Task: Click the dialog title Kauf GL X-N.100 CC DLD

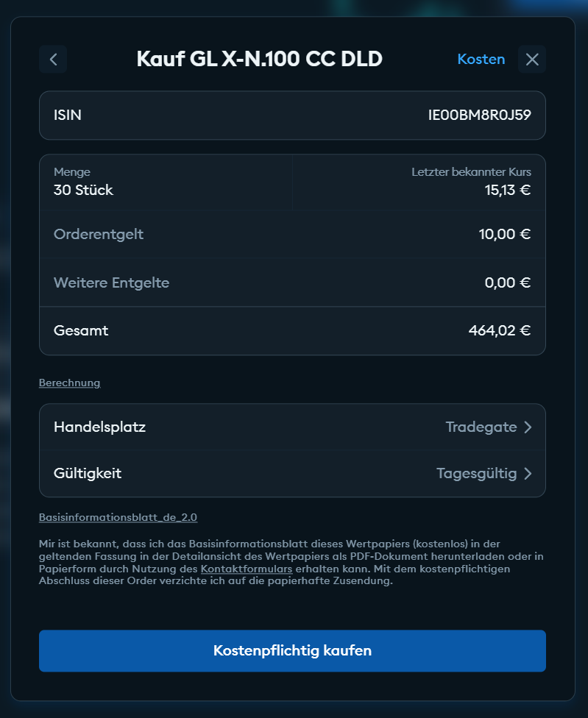Action: [260, 60]
